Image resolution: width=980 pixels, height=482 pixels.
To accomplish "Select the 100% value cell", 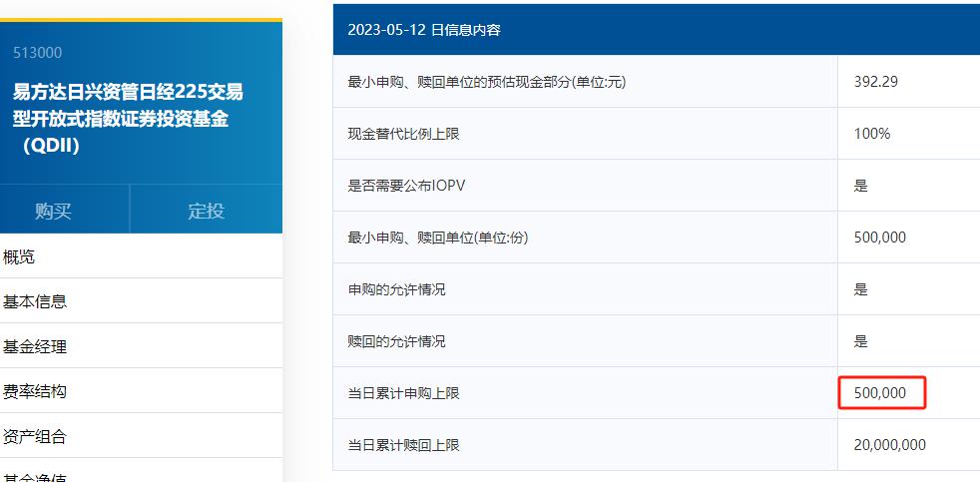I will [872, 134].
